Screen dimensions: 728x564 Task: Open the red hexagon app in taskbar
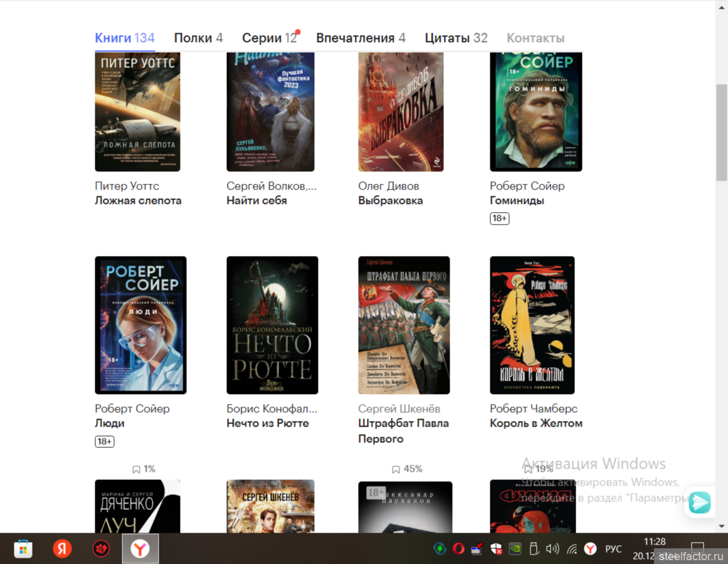(x=101, y=549)
